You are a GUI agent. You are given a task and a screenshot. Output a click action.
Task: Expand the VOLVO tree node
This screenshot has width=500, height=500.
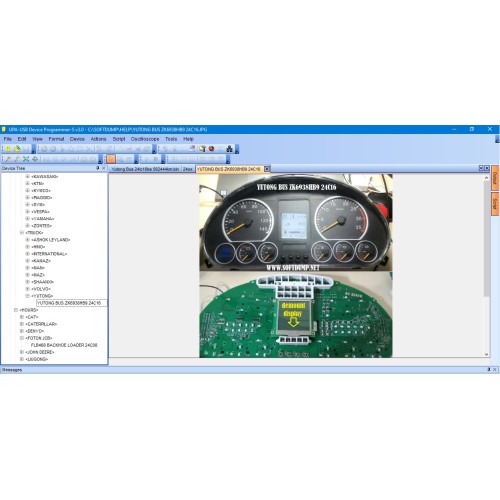pos(28,289)
